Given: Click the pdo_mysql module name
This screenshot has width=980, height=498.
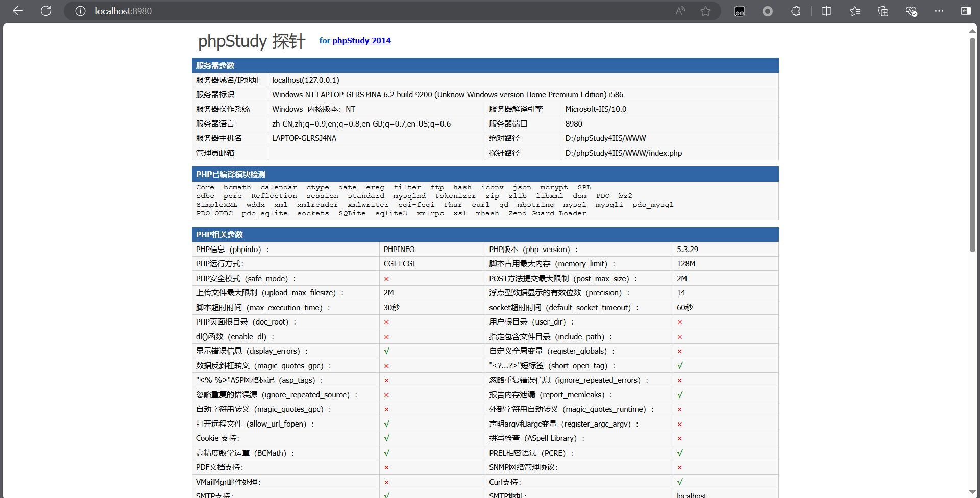Looking at the screenshot, I should tap(653, 205).
